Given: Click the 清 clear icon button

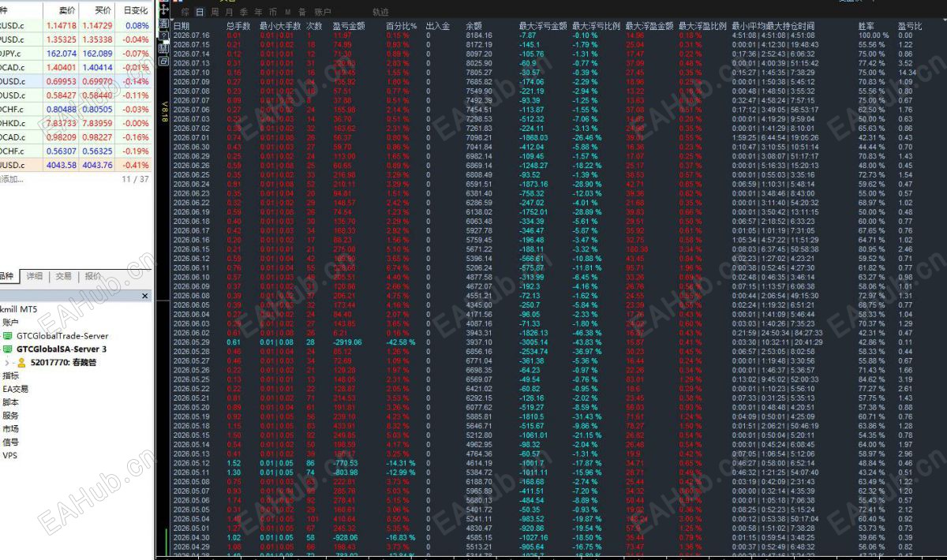Looking at the screenshot, I should click(163, 24).
